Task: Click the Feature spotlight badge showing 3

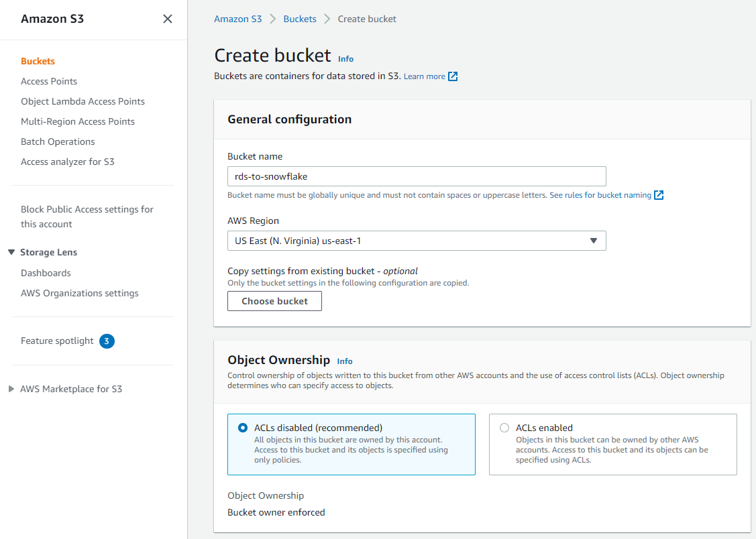Action: 107,341
